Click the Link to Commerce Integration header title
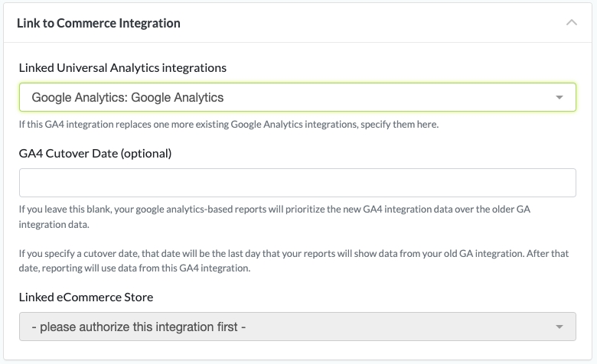The image size is (597, 364). pyautogui.click(x=99, y=23)
